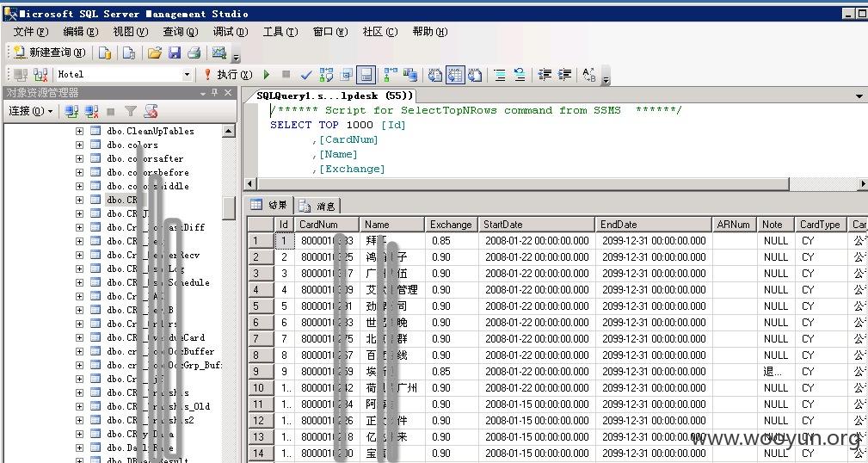Click the Object Explorer filter funnel icon
Image resolution: width=868 pixels, height=463 pixels.
click(x=131, y=111)
